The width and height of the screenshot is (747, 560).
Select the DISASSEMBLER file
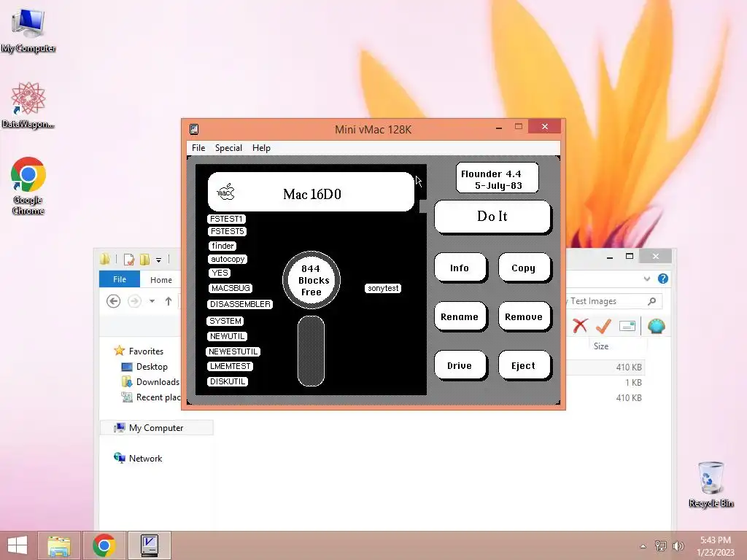(240, 304)
